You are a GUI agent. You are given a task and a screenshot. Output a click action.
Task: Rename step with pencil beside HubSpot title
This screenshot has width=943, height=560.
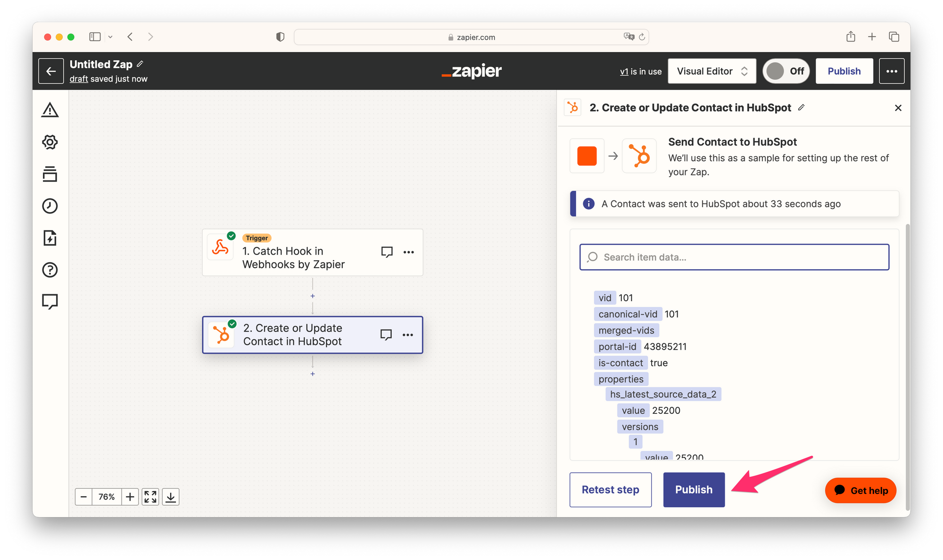point(801,107)
